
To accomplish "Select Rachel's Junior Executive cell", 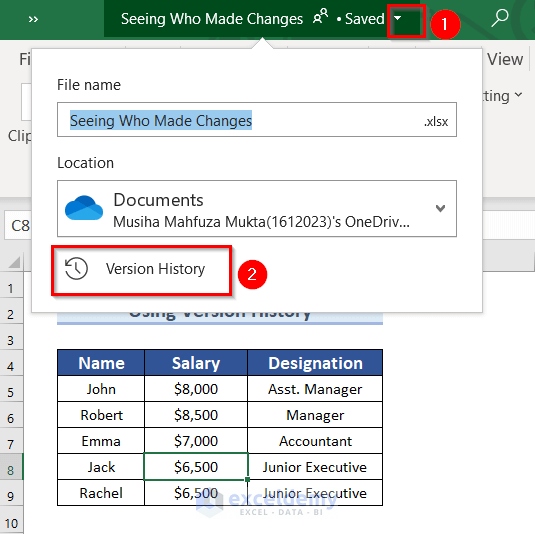I will [x=315, y=493].
